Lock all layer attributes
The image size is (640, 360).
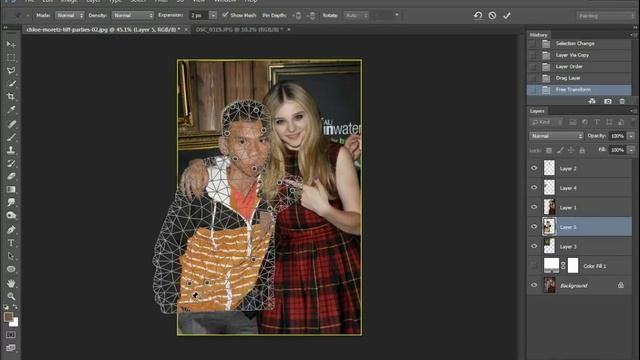(x=582, y=151)
